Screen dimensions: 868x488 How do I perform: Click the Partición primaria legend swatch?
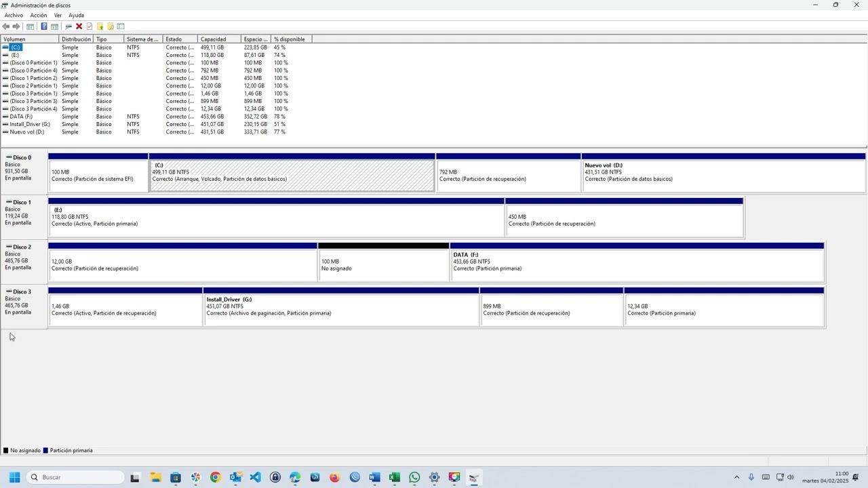pos(46,450)
